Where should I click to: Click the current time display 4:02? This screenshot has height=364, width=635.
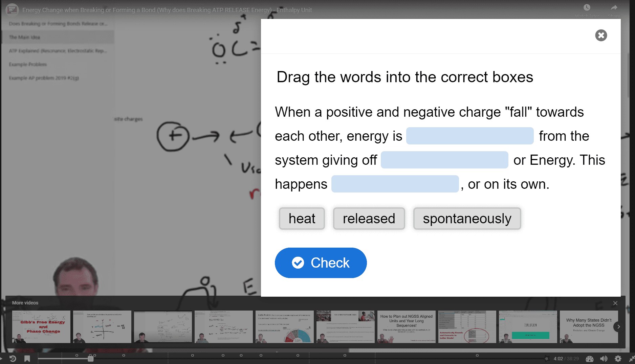pyautogui.click(x=558, y=359)
